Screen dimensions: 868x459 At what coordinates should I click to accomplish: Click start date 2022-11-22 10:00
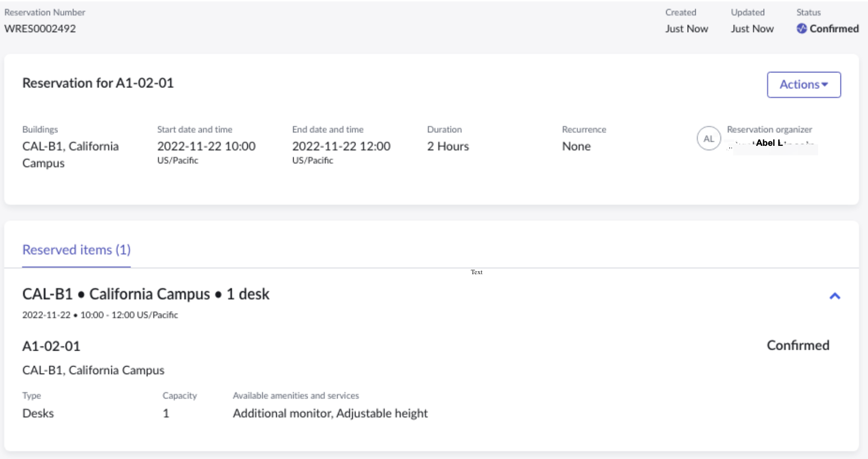(x=206, y=146)
